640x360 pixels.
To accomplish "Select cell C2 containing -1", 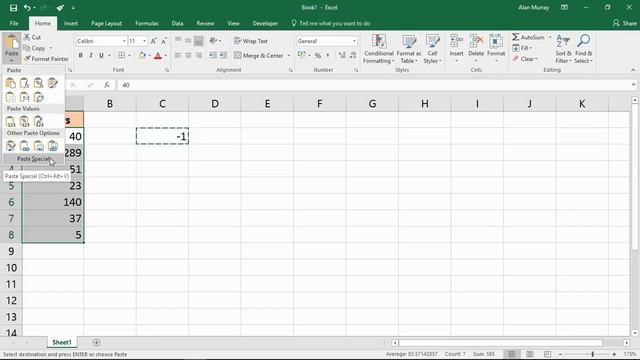I will 162,136.
